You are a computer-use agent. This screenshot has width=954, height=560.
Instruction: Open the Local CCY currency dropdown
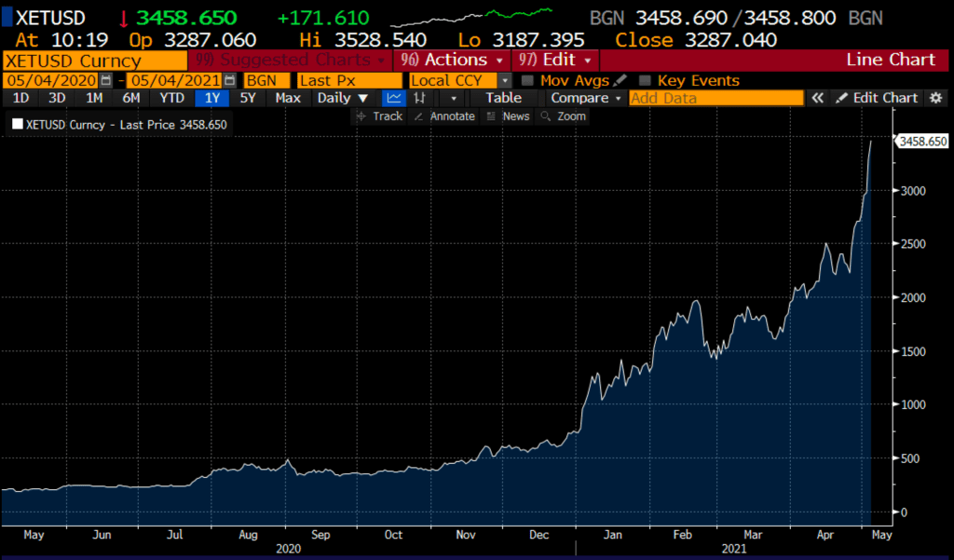[460, 81]
